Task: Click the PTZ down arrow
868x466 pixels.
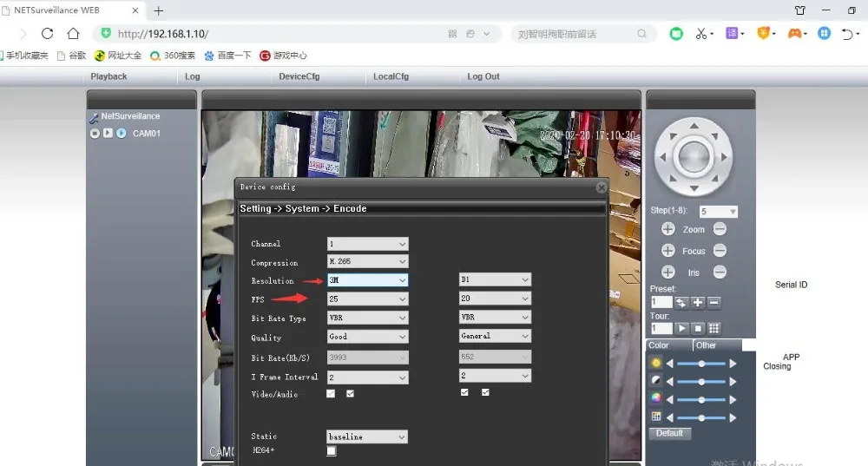Action: [694, 188]
